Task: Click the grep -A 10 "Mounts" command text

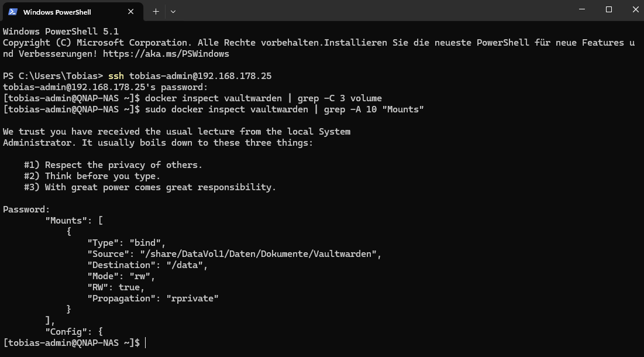Action: tap(374, 109)
